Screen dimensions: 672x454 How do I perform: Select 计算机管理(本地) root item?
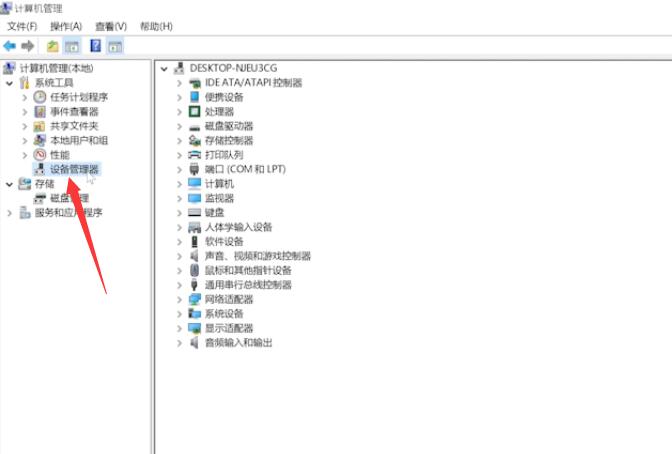[x=57, y=68]
